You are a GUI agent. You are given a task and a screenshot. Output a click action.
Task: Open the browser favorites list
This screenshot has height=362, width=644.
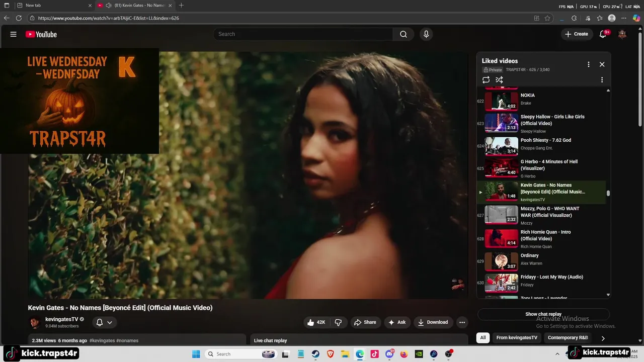pyautogui.click(x=600, y=18)
